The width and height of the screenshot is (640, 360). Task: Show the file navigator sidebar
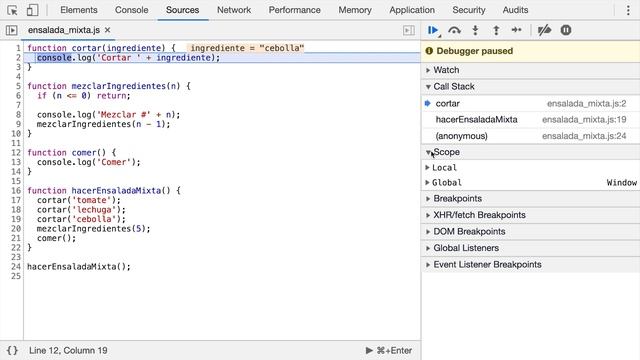[11, 30]
